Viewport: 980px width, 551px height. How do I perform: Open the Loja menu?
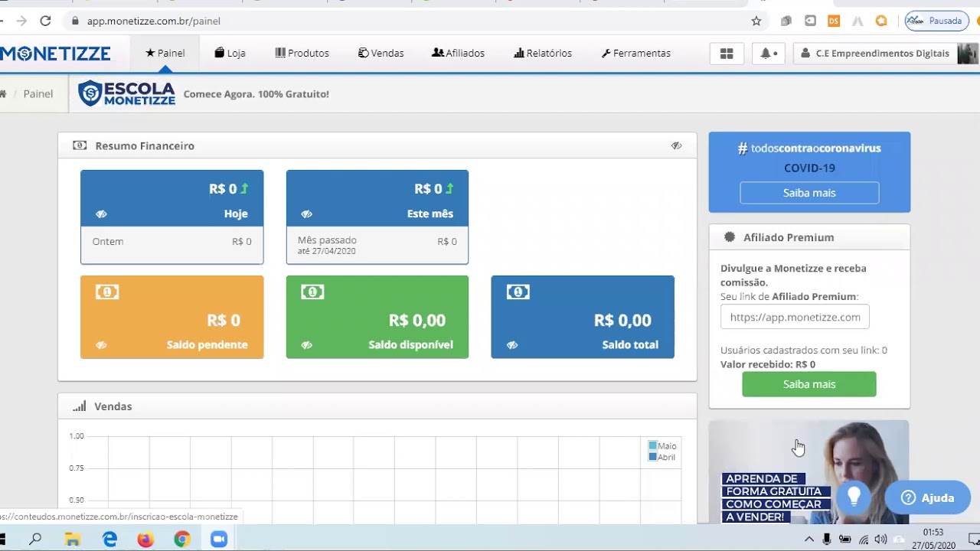[230, 53]
